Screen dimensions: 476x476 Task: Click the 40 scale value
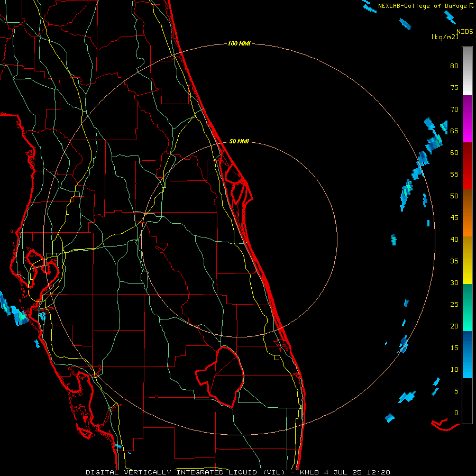pyautogui.click(x=454, y=240)
